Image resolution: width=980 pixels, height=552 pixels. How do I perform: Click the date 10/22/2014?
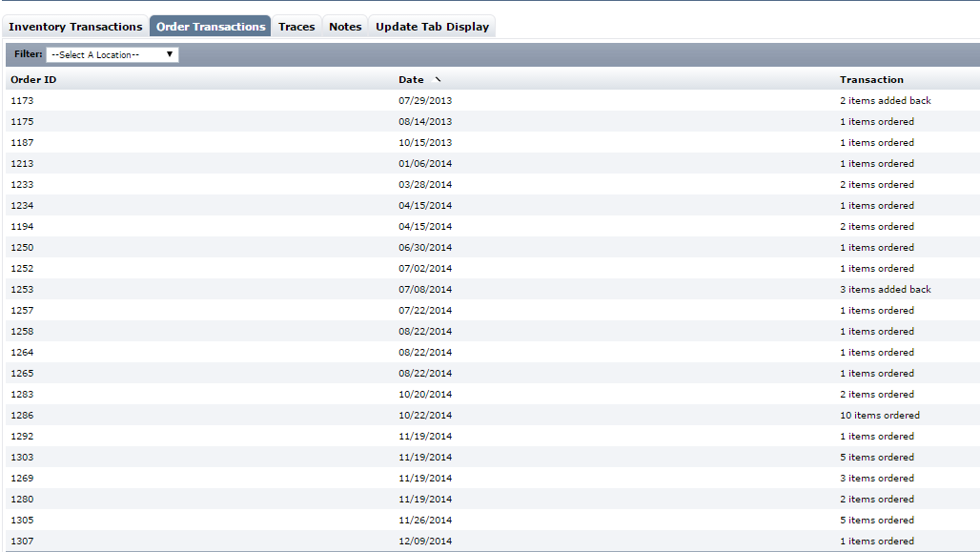point(425,415)
